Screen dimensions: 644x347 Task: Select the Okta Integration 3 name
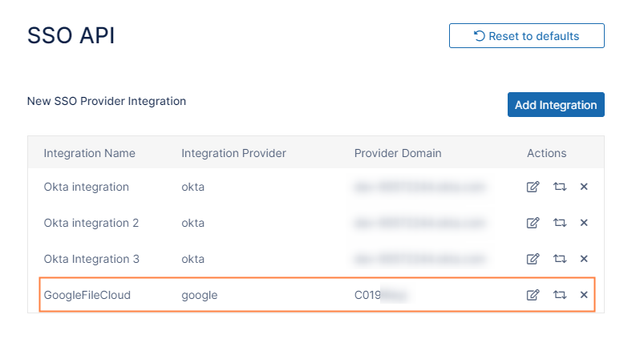coord(91,259)
